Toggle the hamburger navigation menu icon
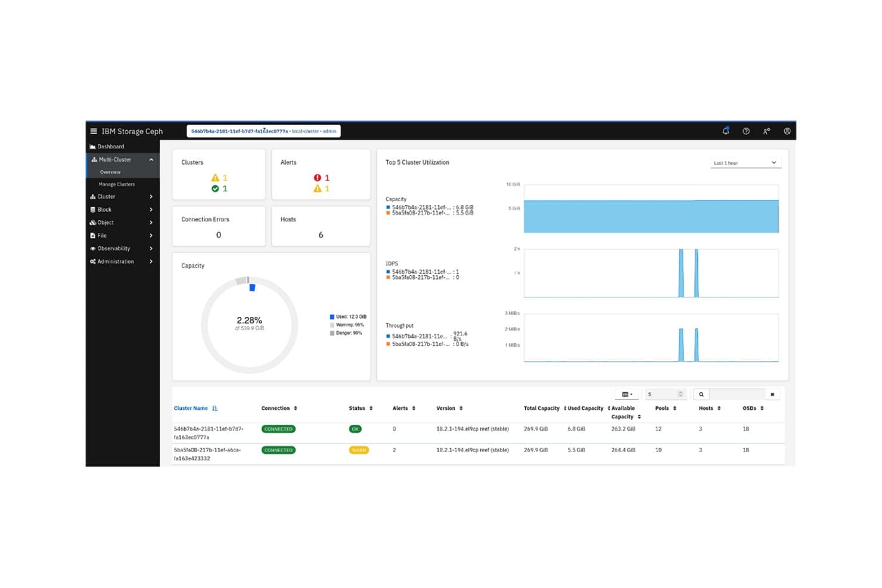 (94, 131)
